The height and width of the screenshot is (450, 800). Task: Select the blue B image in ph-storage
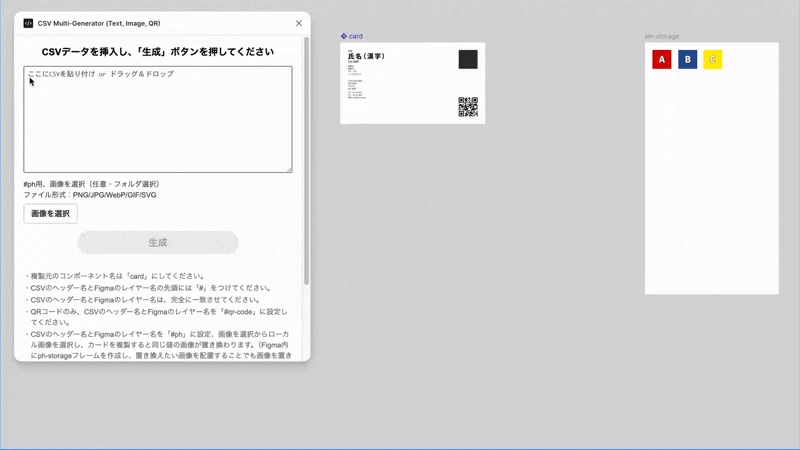(x=687, y=60)
